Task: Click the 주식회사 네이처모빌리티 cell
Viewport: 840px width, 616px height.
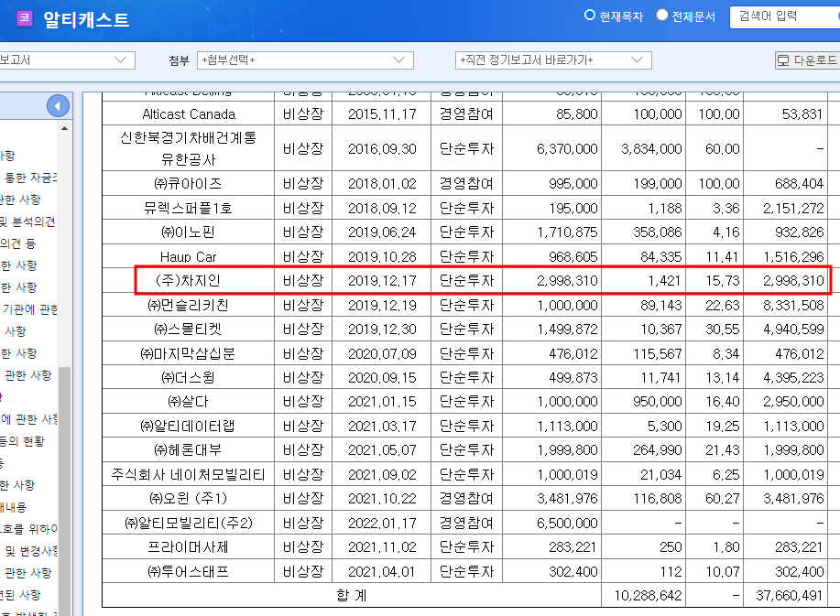Action: pyautogui.click(x=189, y=474)
